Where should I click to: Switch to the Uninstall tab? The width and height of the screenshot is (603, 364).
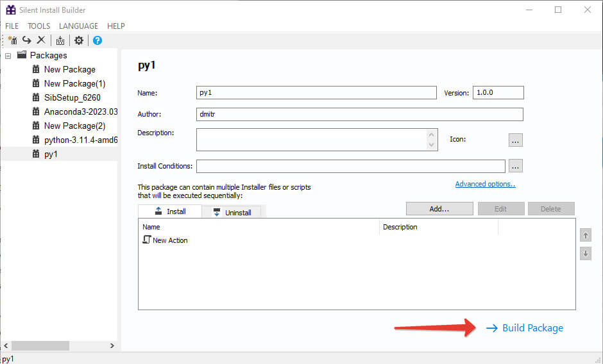tap(232, 212)
